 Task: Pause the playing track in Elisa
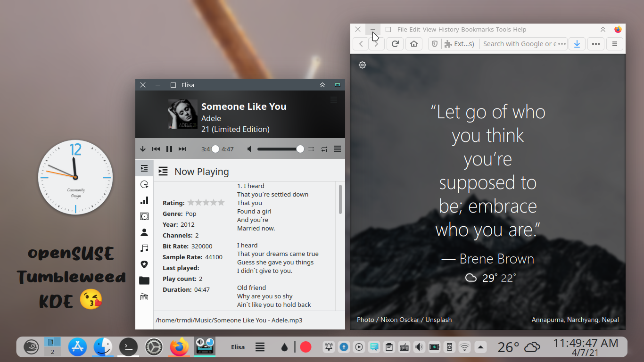tap(169, 149)
